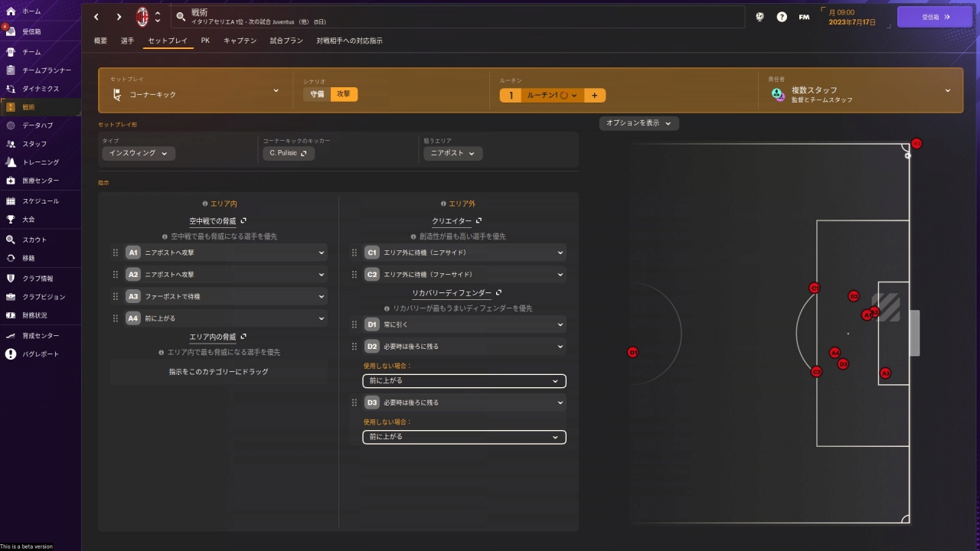
Task: Click the FM logo icon in top bar
Action: (804, 17)
